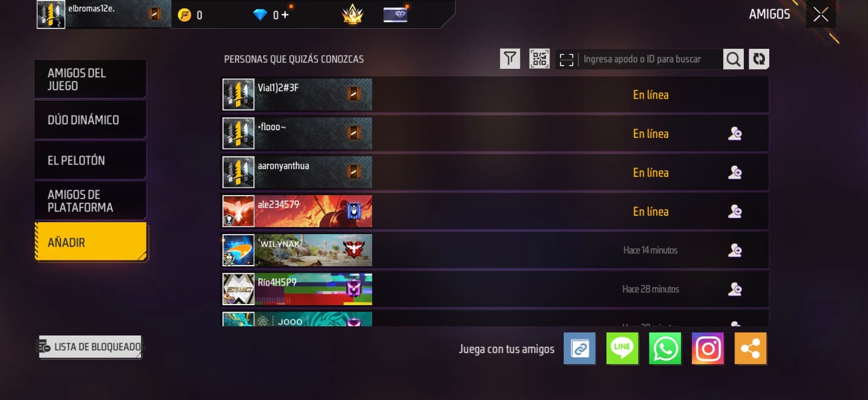The height and width of the screenshot is (400, 868).
Task: Open the QR code icon
Action: click(539, 59)
